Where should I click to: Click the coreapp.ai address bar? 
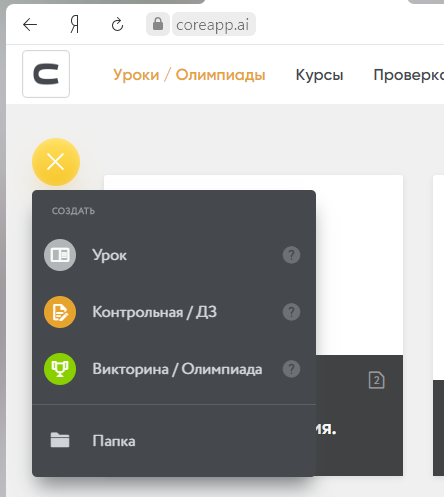pos(214,24)
